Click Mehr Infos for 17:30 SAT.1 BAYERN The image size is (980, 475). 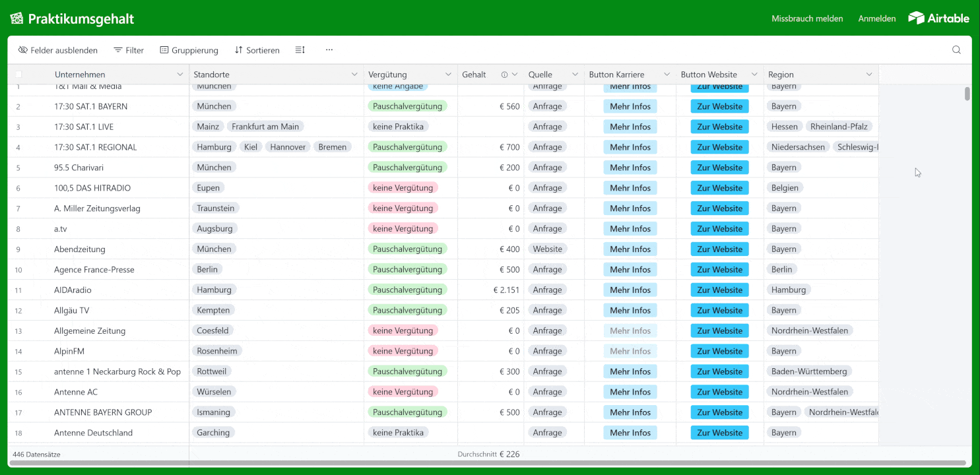630,106
